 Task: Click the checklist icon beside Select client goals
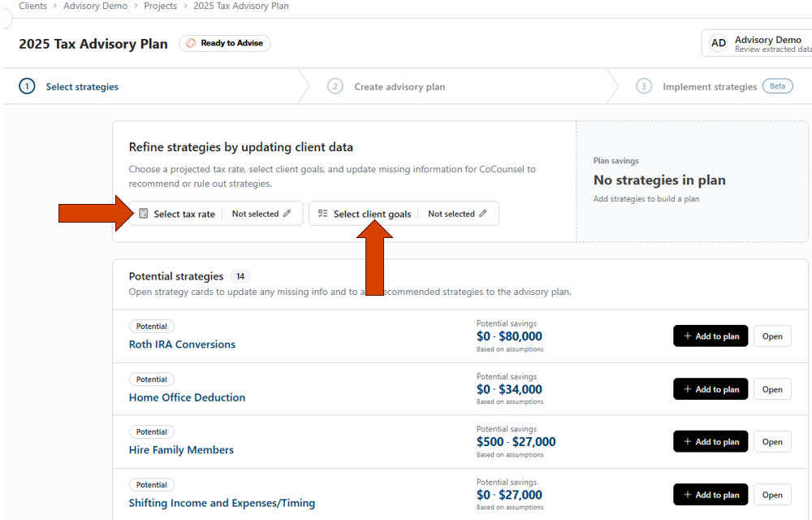tap(323, 214)
